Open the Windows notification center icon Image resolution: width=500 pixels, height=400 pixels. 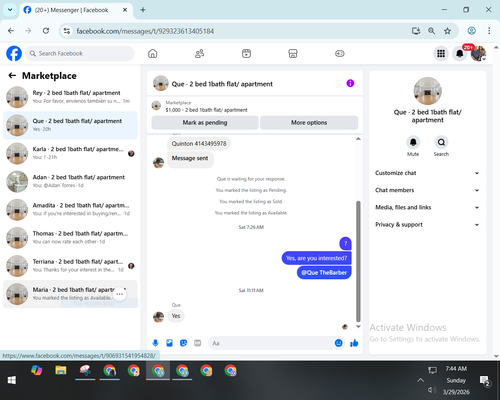484,380
